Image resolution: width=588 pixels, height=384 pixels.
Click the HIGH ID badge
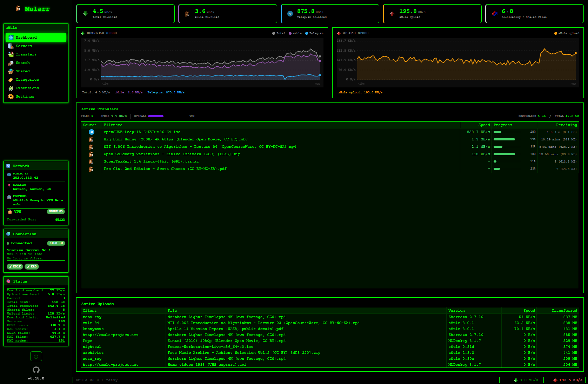(x=56, y=243)
